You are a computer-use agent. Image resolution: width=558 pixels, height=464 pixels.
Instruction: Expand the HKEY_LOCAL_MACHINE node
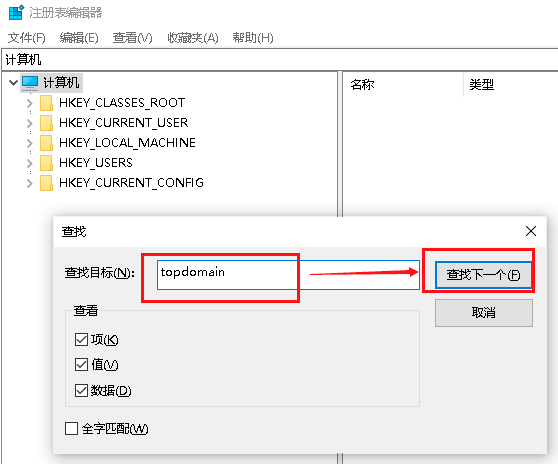(30, 143)
